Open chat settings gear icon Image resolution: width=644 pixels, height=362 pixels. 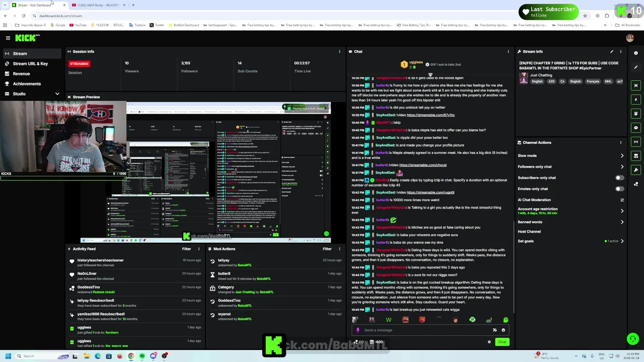pyautogui.click(x=489, y=342)
